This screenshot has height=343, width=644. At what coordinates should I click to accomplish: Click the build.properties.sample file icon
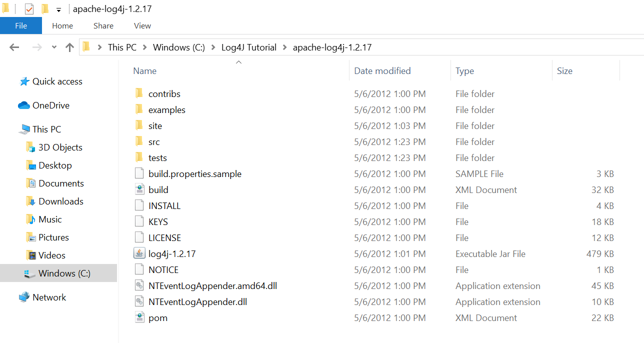[139, 174]
